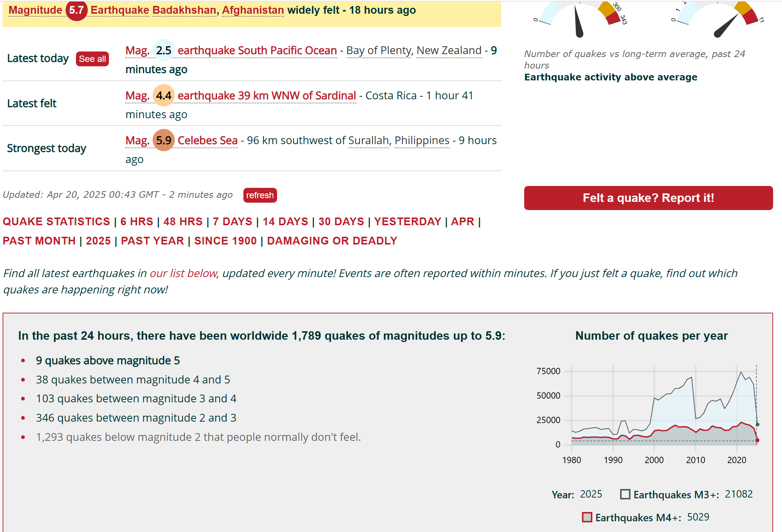782x532 pixels.
Task: Click the red 2025 data point on the chart
Action: point(757,440)
